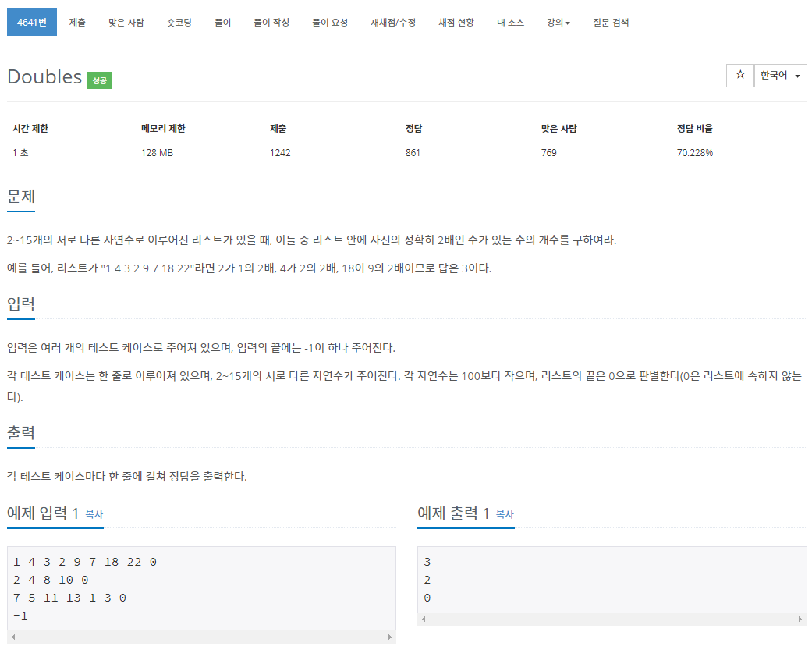The height and width of the screenshot is (650, 812).
Task: Click the 풀이 요청 tab
Action: [329, 22]
